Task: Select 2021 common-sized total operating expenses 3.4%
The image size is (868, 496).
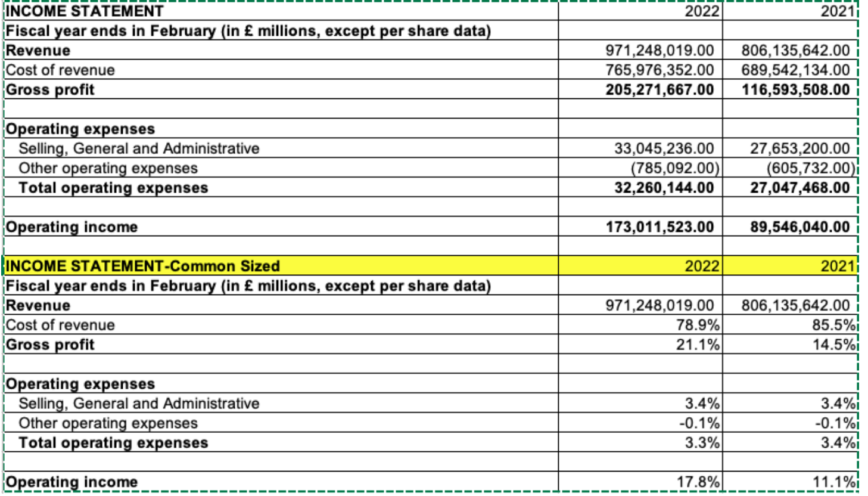Action: coord(790,443)
